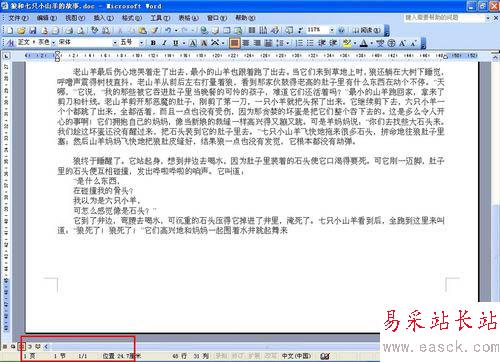Open Styles and Formatting pane icon
This screenshot has height=362, width=500.
(x=10, y=43)
